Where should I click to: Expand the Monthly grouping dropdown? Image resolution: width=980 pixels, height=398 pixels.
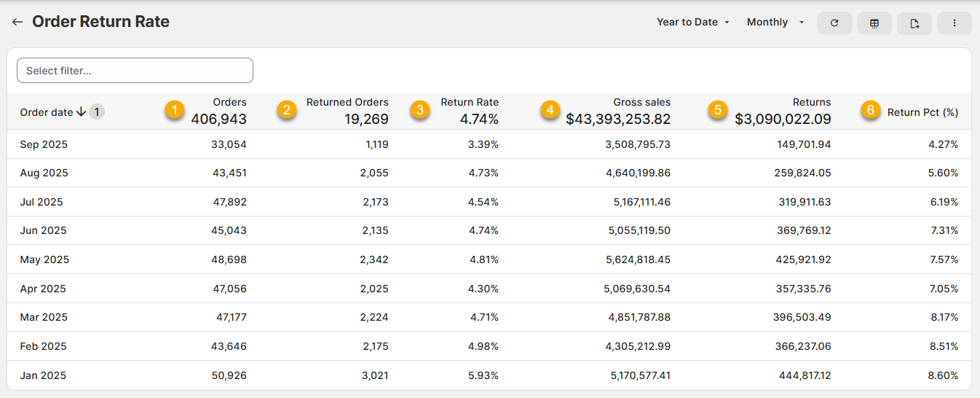point(775,23)
